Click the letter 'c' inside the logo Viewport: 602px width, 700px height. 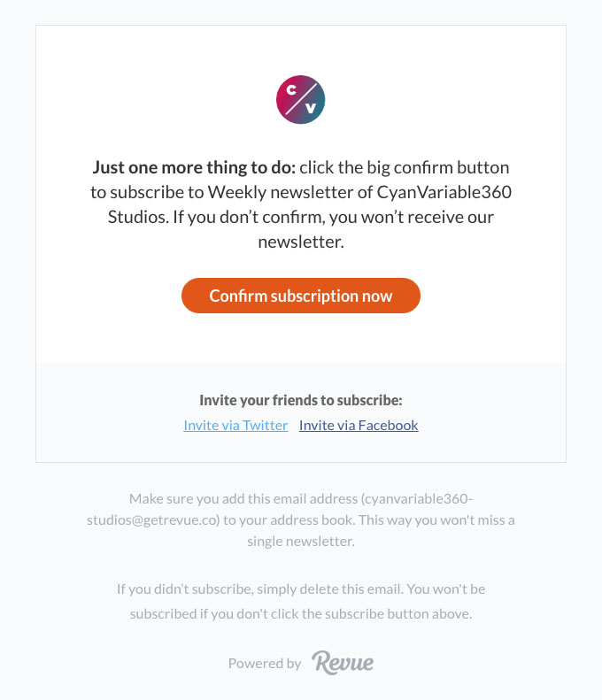click(x=291, y=89)
